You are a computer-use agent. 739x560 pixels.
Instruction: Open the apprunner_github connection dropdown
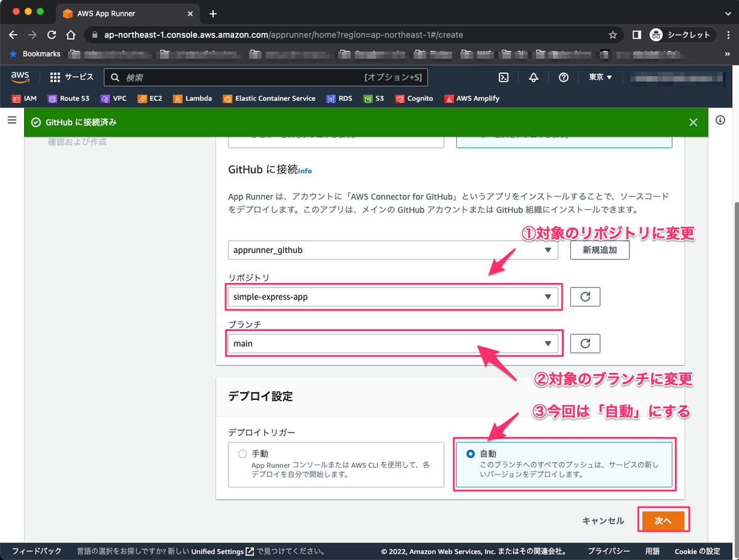[393, 250]
